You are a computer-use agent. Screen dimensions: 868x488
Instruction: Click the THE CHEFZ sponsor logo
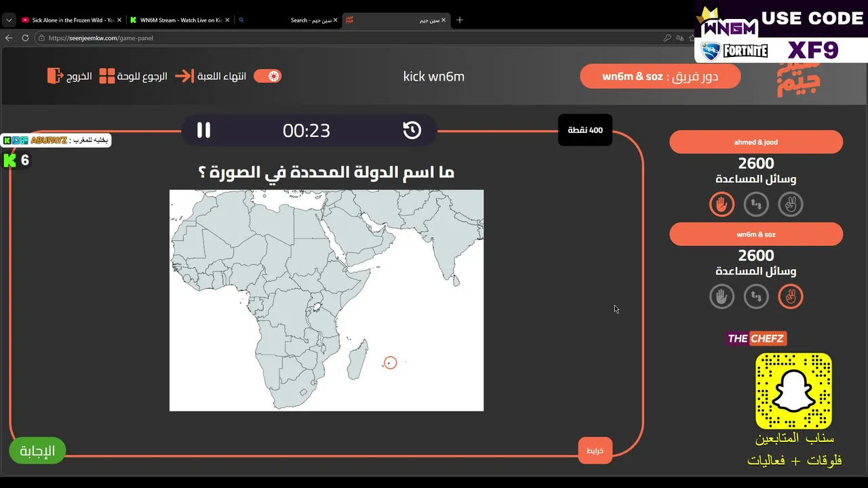coord(756,338)
